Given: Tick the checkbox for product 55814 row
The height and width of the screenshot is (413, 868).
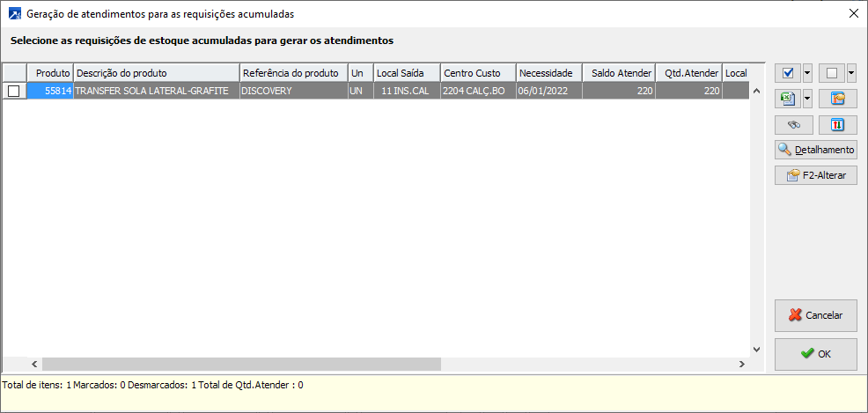Looking at the screenshot, I should point(14,92).
